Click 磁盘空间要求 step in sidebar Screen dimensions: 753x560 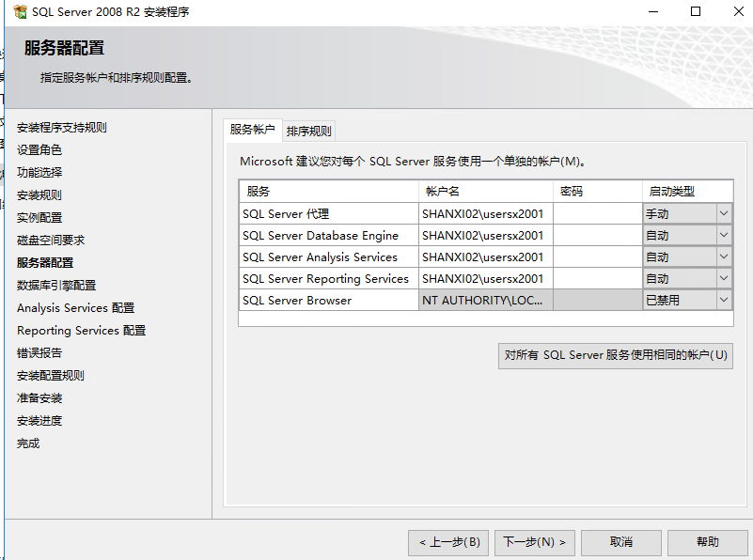coord(51,241)
